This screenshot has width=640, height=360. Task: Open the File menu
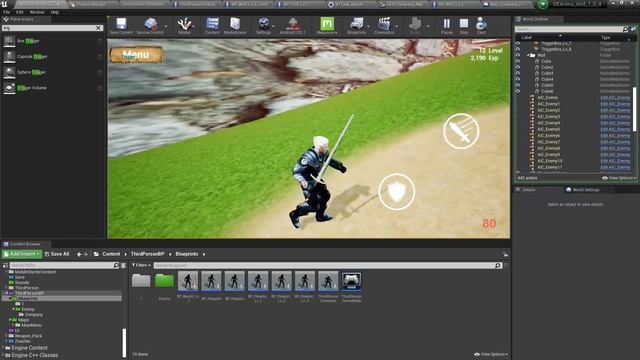7,12
